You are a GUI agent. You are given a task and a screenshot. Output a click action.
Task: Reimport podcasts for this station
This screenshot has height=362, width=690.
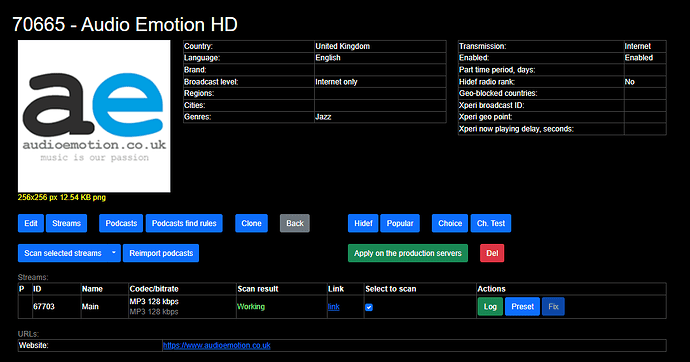click(161, 253)
